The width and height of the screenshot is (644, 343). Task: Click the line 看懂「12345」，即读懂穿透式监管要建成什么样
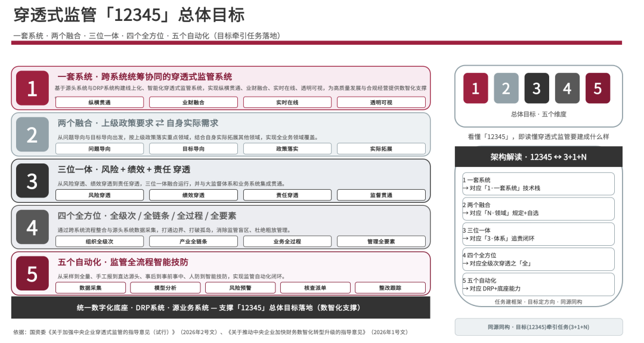click(x=538, y=137)
